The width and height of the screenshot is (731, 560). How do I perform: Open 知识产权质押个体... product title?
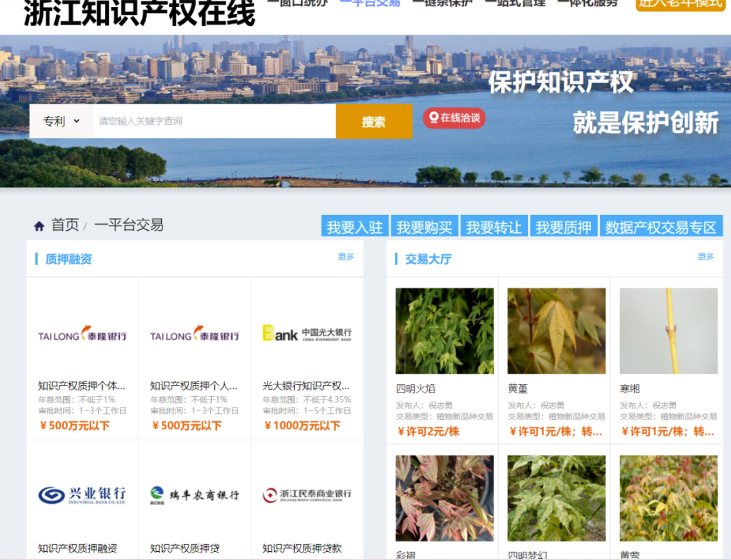point(81,386)
